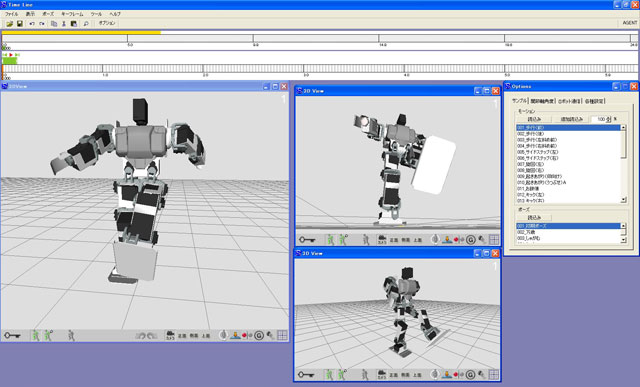Click the 読込み button under モーション
The width and height of the screenshot is (640, 387).
click(x=534, y=119)
